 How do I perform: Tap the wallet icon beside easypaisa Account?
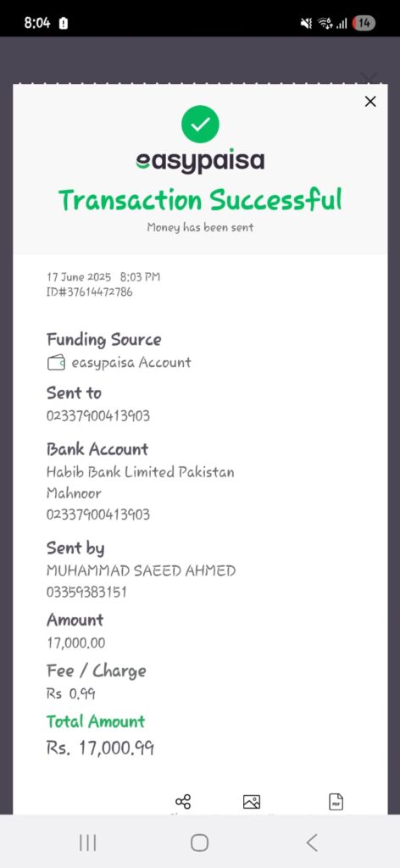click(x=57, y=363)
